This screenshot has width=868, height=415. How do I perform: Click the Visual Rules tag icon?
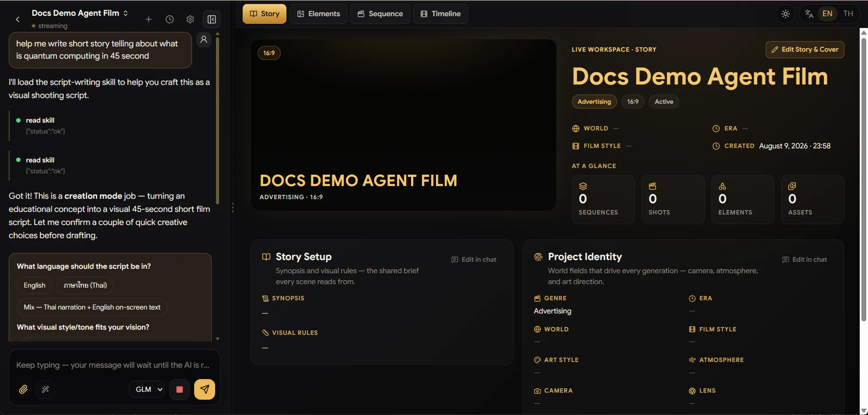point(265,333)
